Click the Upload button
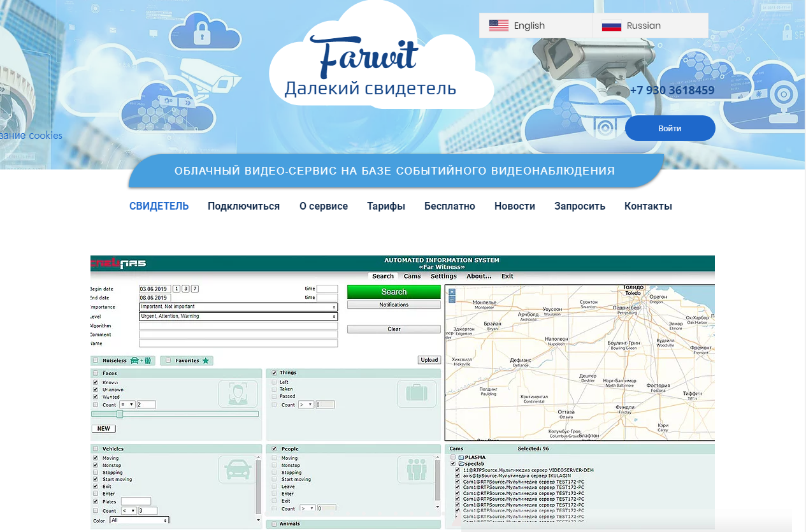 429,360
